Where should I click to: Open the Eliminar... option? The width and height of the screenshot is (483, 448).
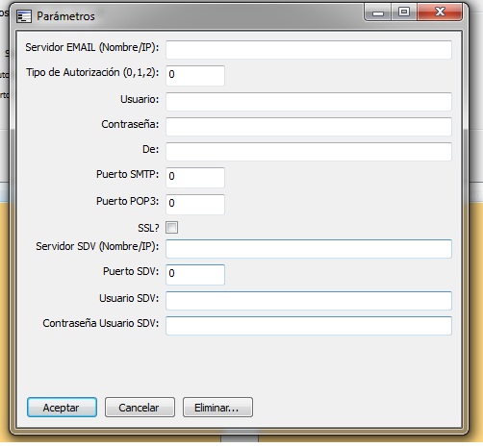(217, 408)
